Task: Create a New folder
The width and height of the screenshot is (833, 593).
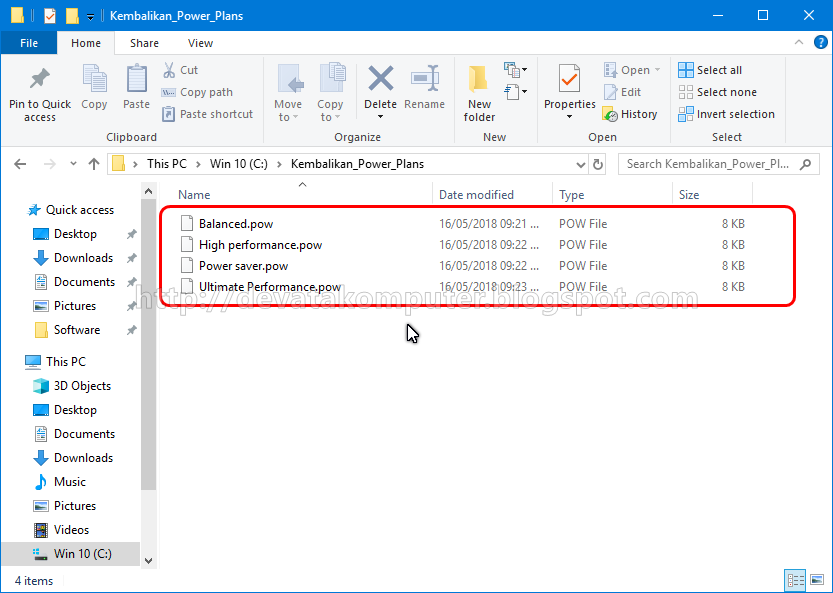Action: pyautogui.click(x=479, y=94)
